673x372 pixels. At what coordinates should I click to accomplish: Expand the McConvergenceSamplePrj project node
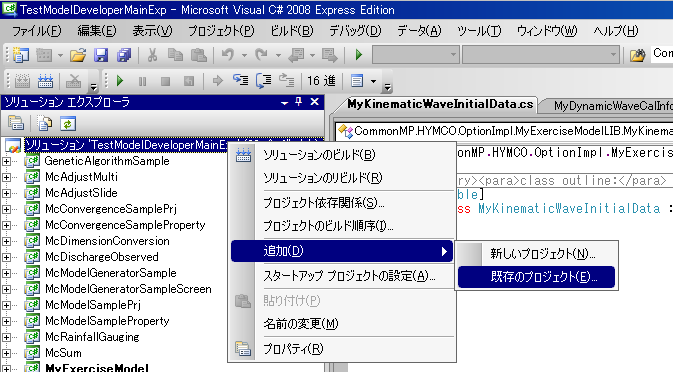6,209
